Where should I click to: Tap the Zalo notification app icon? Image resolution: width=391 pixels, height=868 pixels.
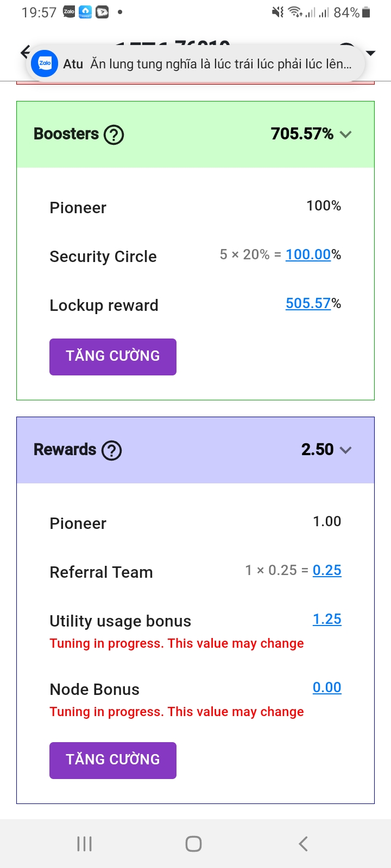pos(45,64)
